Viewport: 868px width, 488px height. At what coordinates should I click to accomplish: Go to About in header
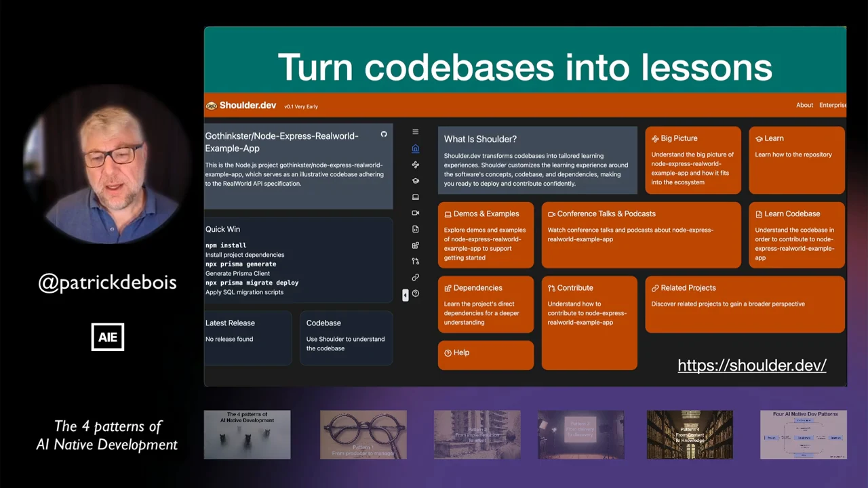(x=804, y=105)
